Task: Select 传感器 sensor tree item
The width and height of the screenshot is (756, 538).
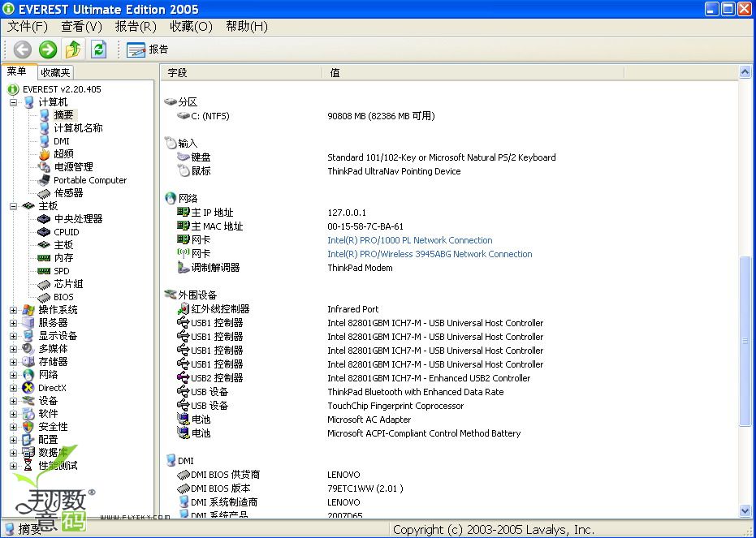Action: (x=68, y=192)
